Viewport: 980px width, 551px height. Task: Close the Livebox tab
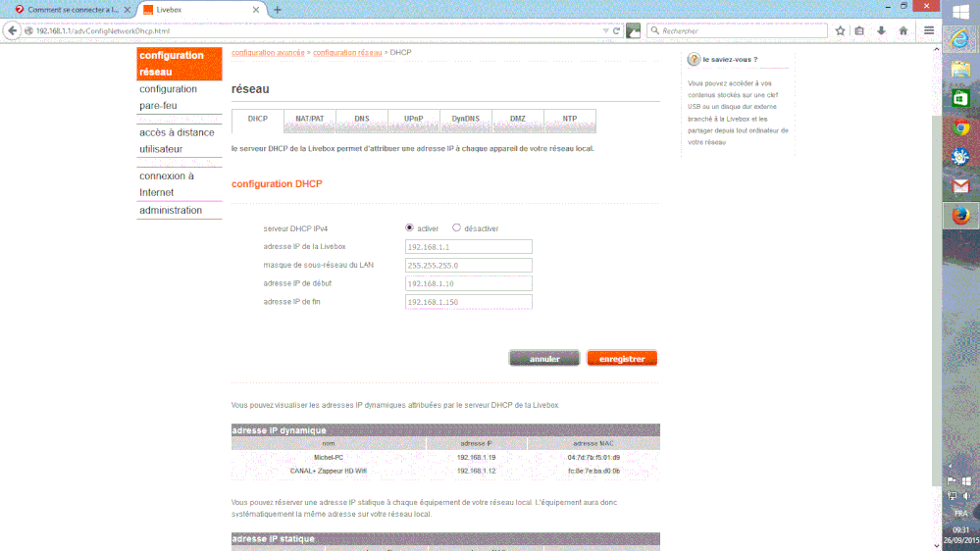(256, 10)
